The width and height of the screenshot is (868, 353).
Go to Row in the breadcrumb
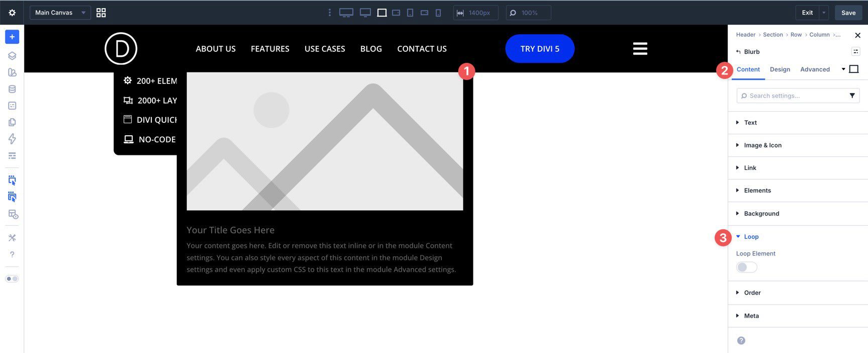[x=796, y=35]
